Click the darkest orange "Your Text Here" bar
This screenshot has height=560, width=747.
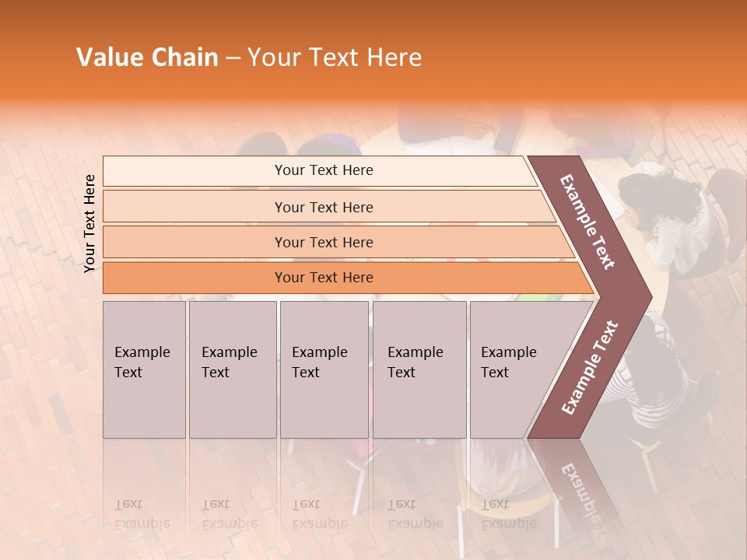324,278
